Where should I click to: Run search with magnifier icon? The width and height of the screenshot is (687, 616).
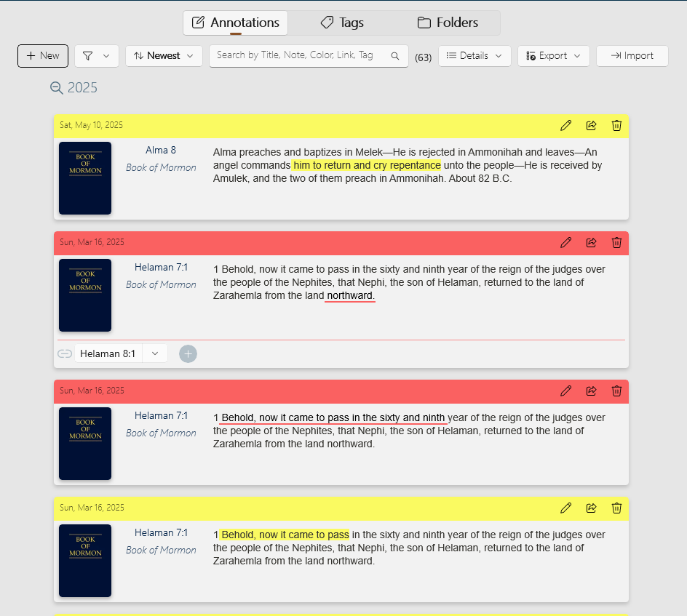(394, 56)
